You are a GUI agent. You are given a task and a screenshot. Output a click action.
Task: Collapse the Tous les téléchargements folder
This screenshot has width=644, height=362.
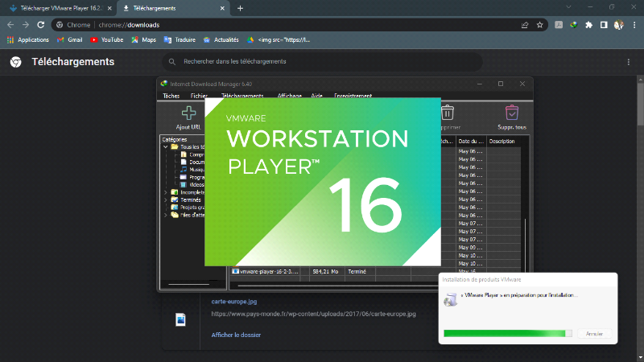pyautogui.click(x=165, y=147)
